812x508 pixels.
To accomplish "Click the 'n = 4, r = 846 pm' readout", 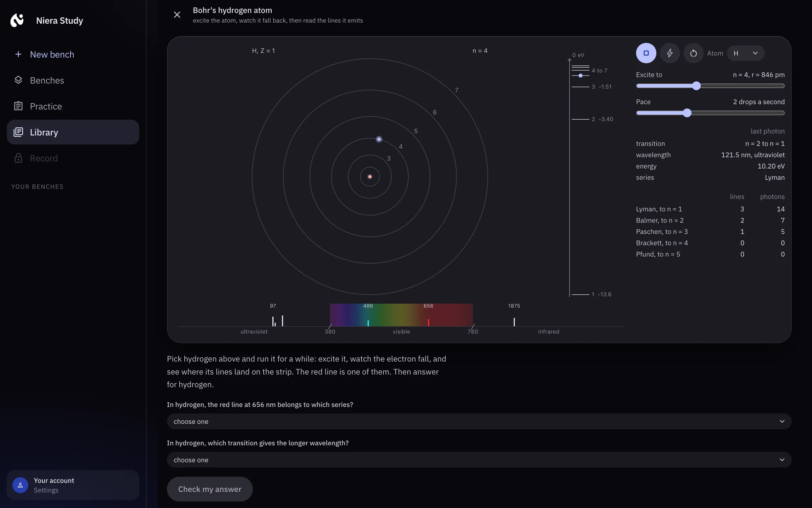I will tap(759, 75).
